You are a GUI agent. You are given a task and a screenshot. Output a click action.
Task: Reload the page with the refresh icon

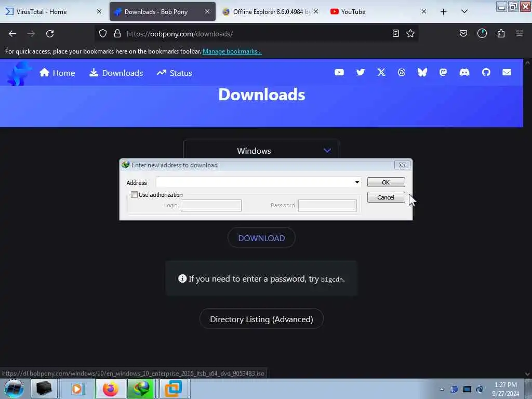[50, 34]
